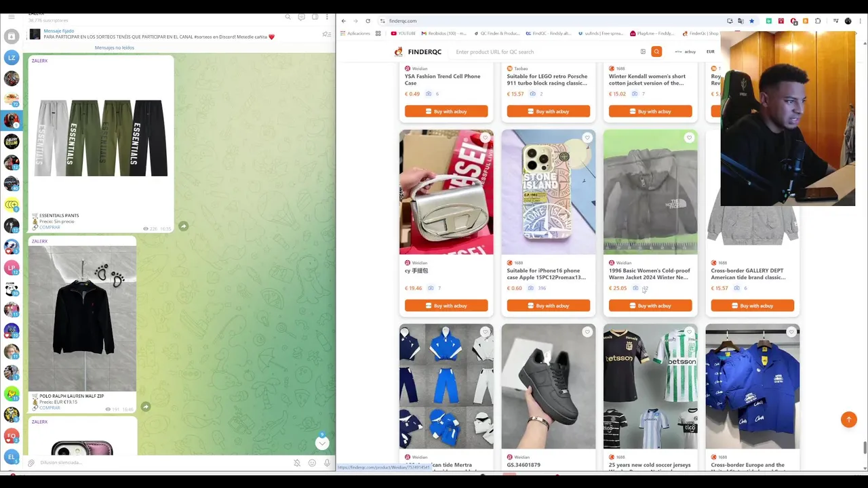The width and height of the screenshot is (868, 488).
Task: Show pinned messages list icon
Action: click(x=326, y=34)
